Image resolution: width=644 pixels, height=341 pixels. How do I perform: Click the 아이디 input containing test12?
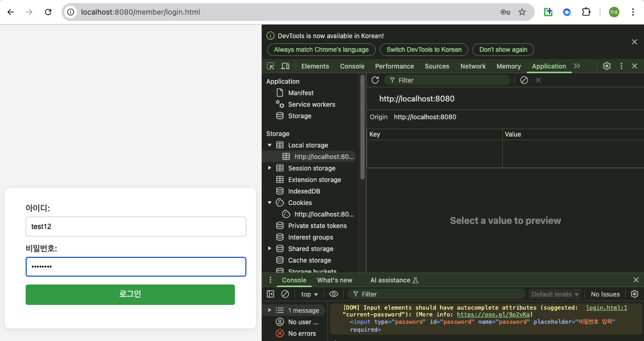136,226
